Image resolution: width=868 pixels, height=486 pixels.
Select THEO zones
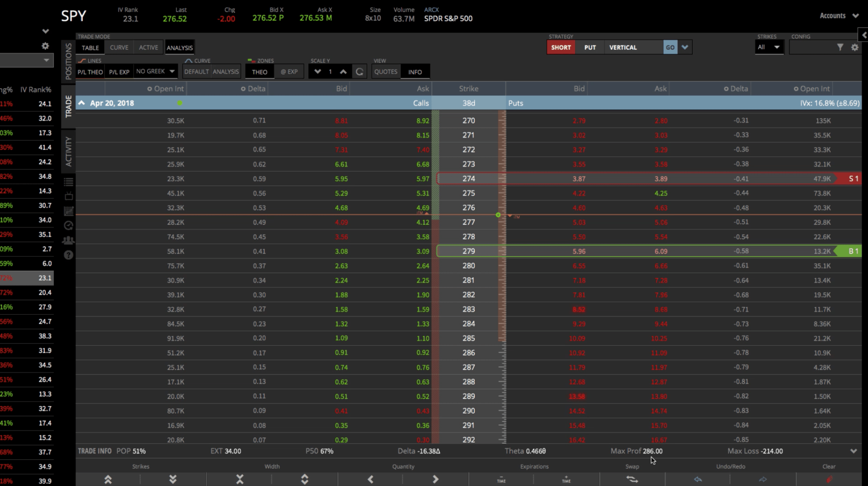point(260,72)
